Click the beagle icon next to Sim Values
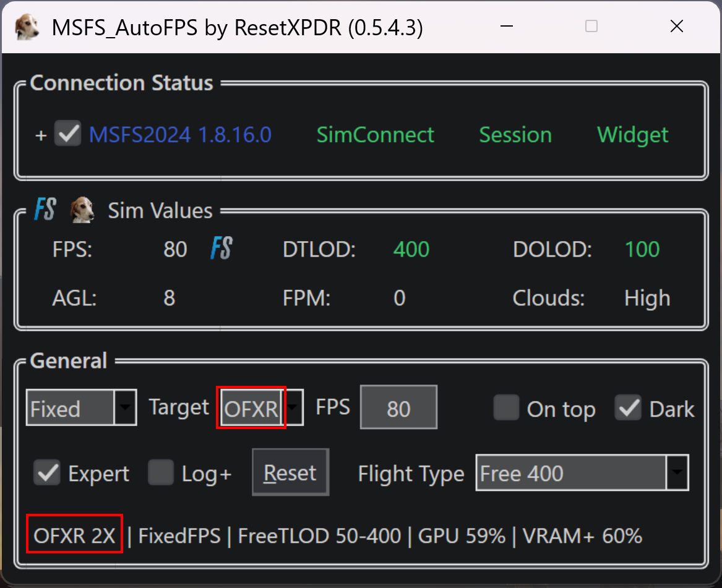 [82, 210]
